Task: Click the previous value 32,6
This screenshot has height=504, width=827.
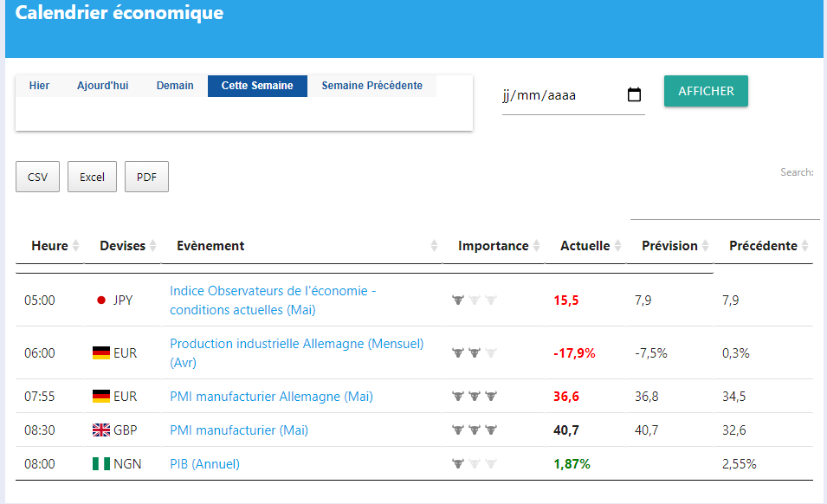Action: [733, 430]
